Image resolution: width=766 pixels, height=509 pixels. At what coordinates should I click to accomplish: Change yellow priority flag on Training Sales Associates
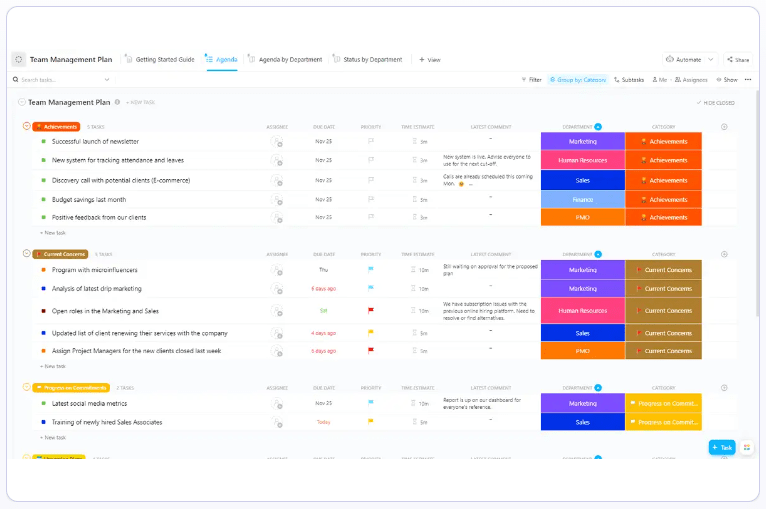click(x=371, y=421)
